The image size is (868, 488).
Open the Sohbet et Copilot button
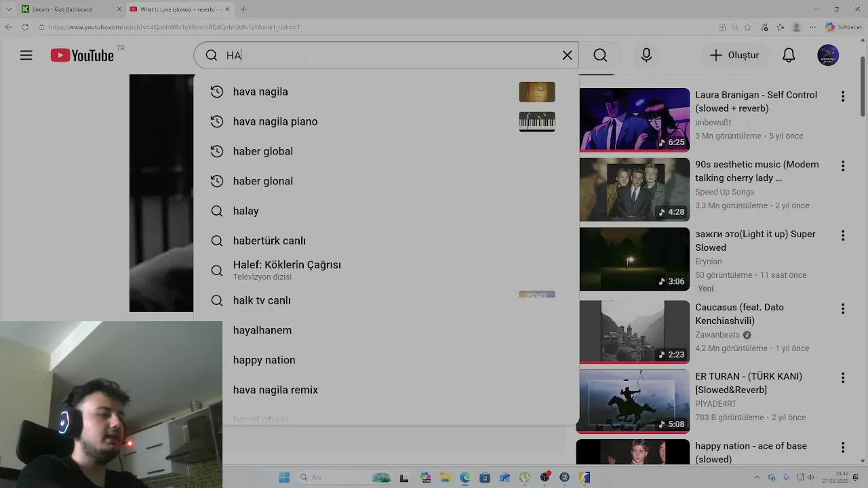[843, 27]
